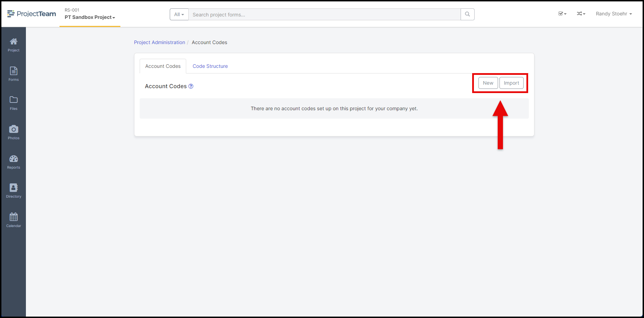This screenshot has height=318, width=644.
Task: Click the RS-001 project number text
Action: click(x=72, y=10)
